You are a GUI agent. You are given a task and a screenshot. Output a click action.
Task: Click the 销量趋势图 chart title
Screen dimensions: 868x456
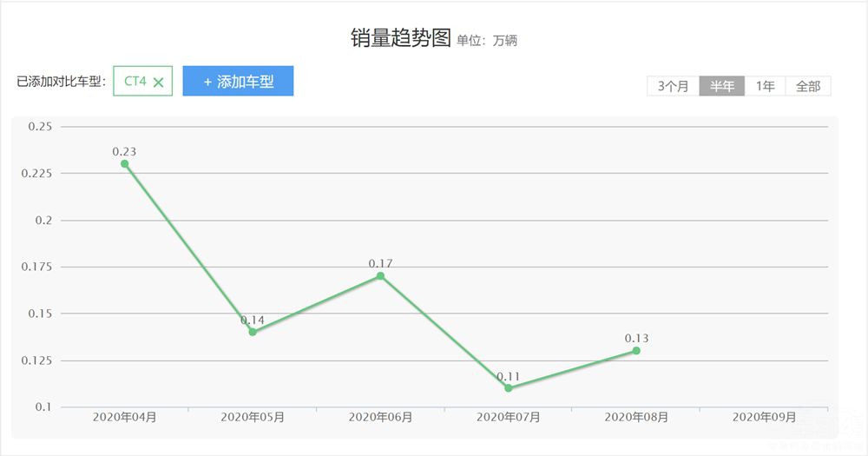[401, 38]
